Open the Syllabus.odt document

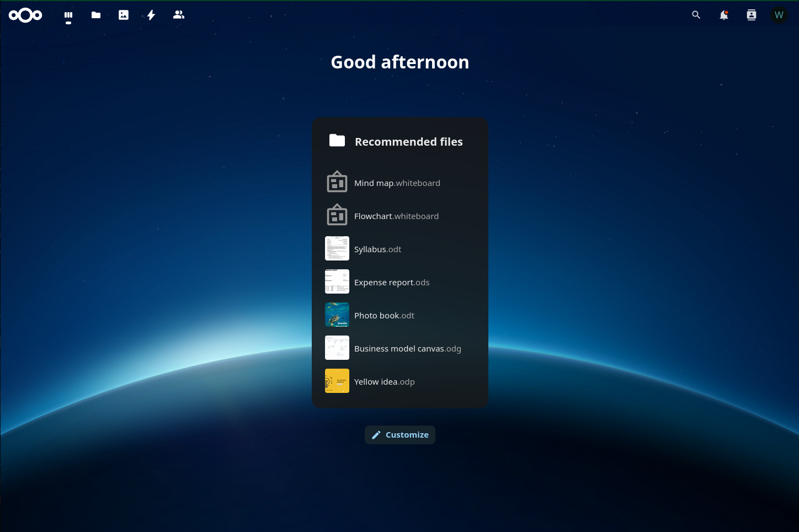tap(378, 249)
